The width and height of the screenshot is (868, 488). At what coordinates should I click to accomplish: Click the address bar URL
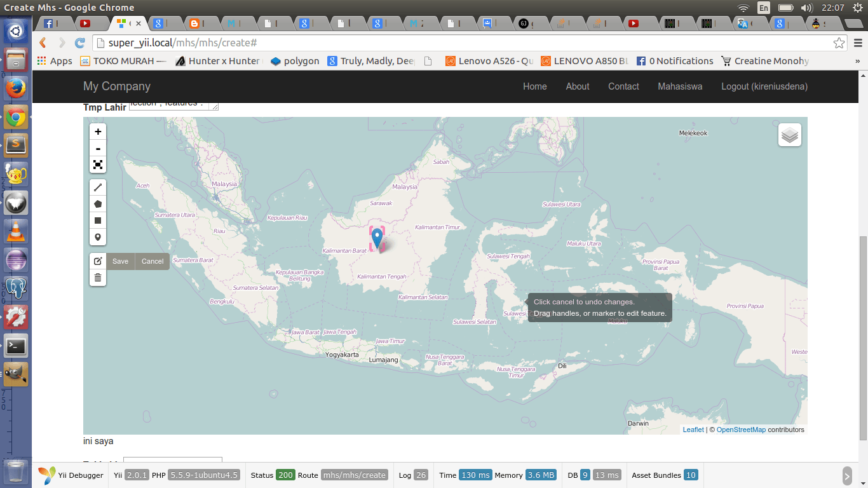click(183, 43)
